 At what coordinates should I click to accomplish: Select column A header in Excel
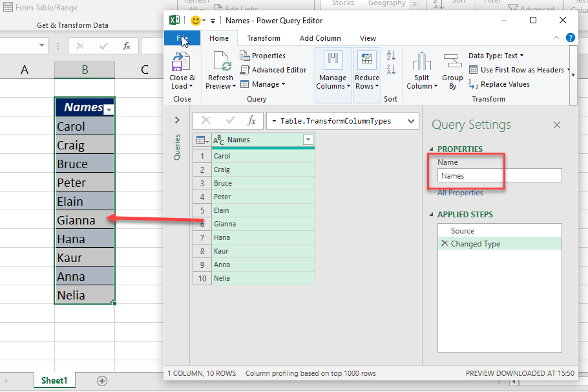[25, 69]
